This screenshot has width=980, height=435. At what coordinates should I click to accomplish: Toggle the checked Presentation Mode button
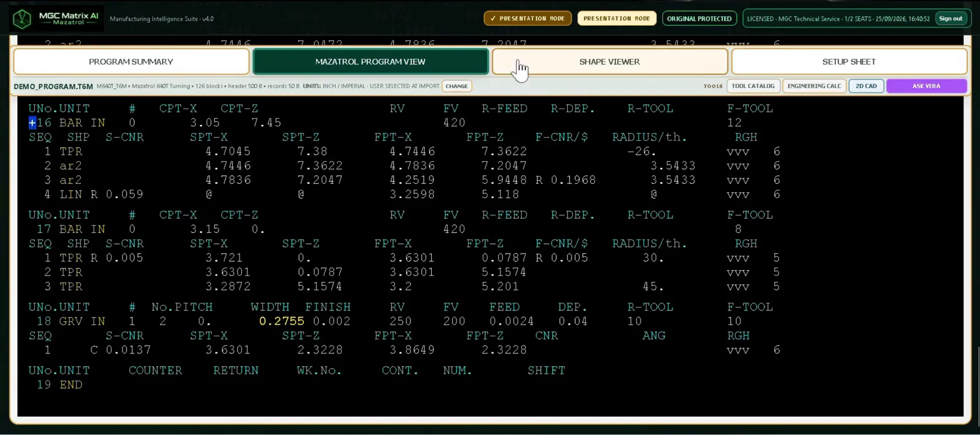click(x=527, y=18)
